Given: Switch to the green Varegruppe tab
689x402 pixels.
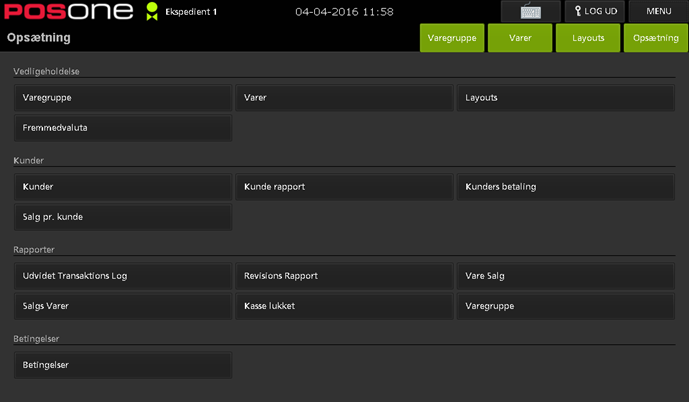Looking at the screenshot, I should point(452,38).
